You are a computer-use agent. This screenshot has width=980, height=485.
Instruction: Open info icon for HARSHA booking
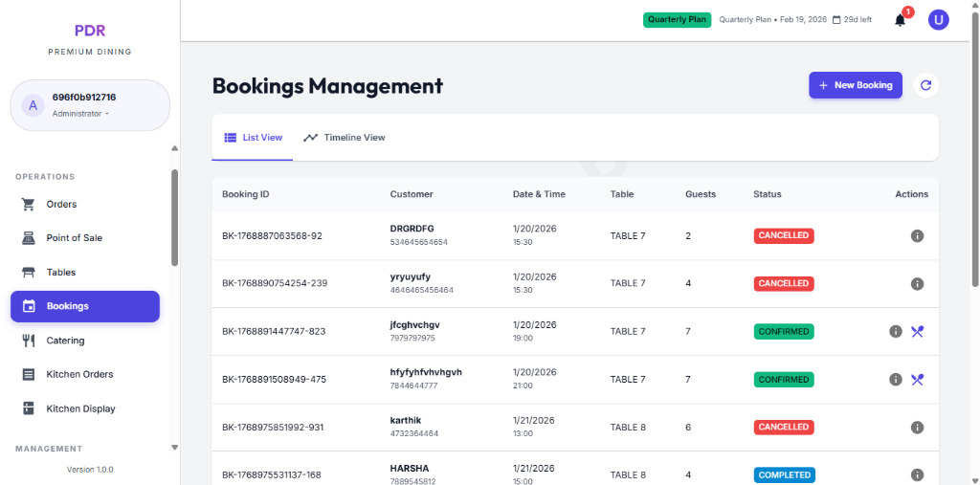tap(917, 475)
